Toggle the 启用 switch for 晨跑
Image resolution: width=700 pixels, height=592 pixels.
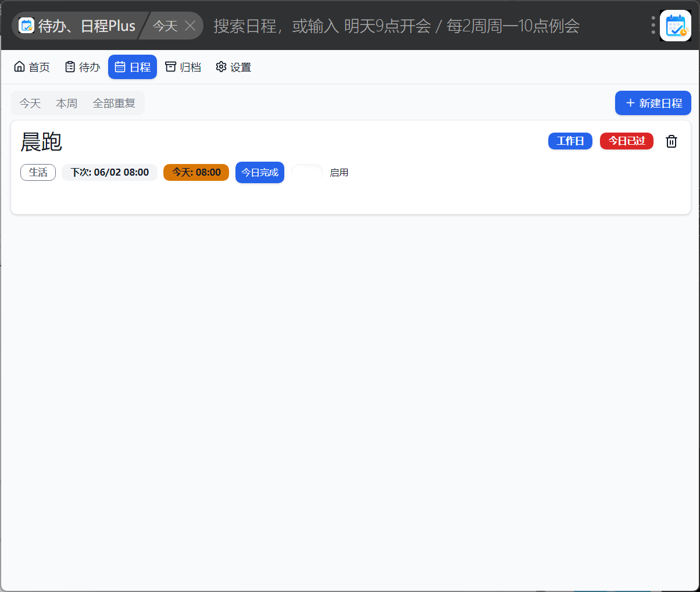point(307,173)
